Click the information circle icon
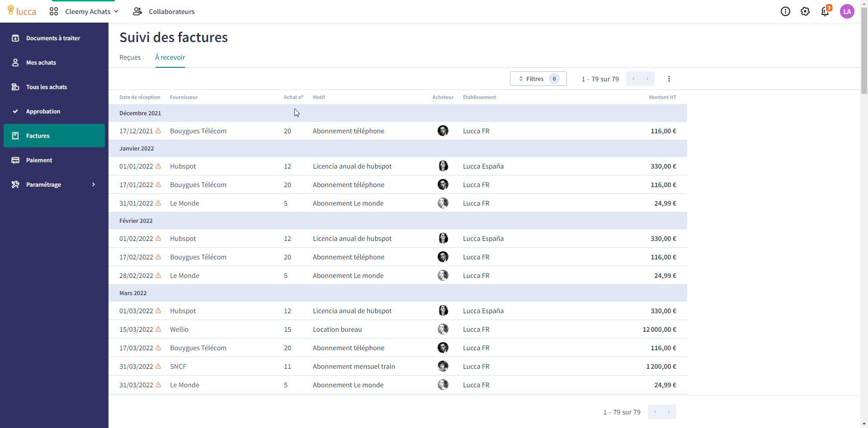This screenshot has width=868, height=428. [x=785, y=11]
